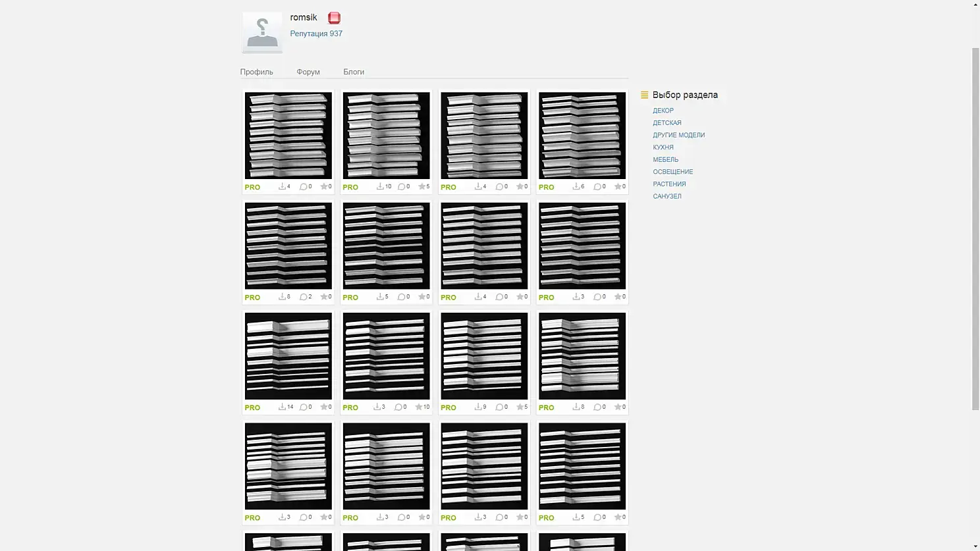Click the PRO label on the 2-comment card
Image resolution: width=980 pixels, height=551 pixels.
[x=252, y=298]
